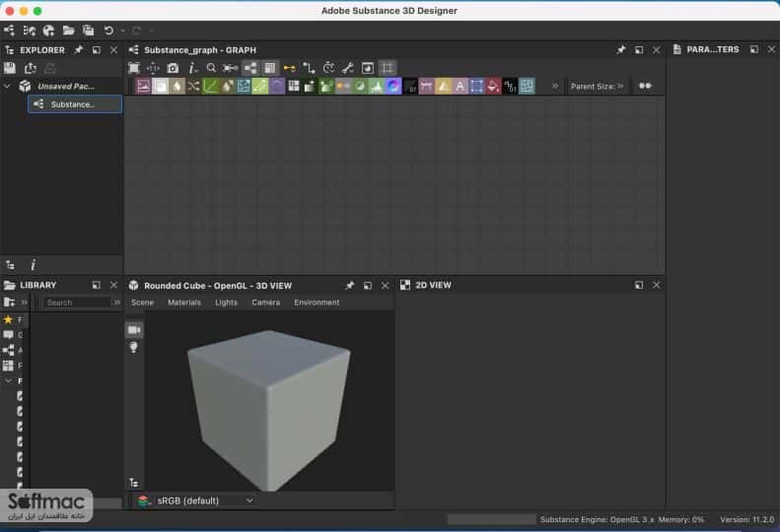Add a Uniform Color node from red bucket icon
780x532 pixels.
point(493,86)
